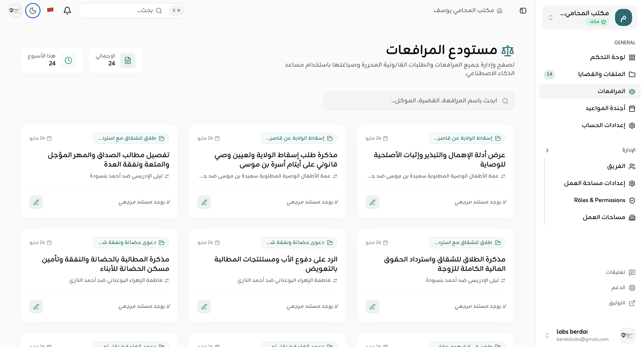Toggle the sidebar panel icon
644x347 pixels.
[523, 10]
